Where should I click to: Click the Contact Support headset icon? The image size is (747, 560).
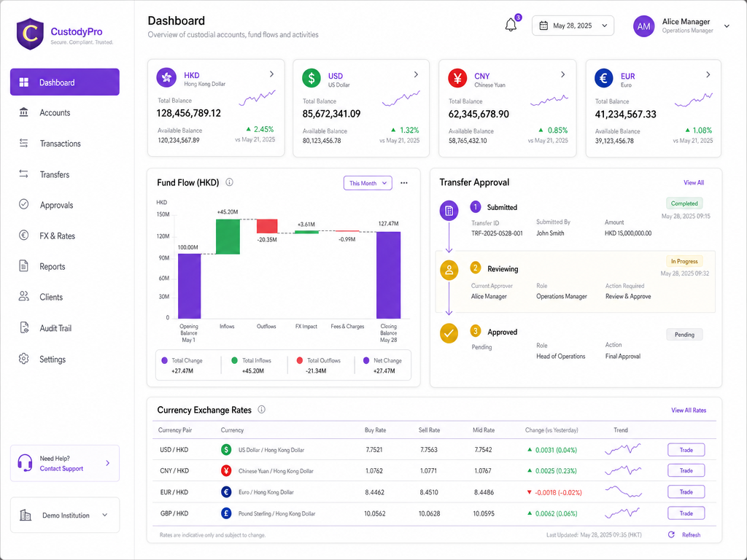coord(25,463)
